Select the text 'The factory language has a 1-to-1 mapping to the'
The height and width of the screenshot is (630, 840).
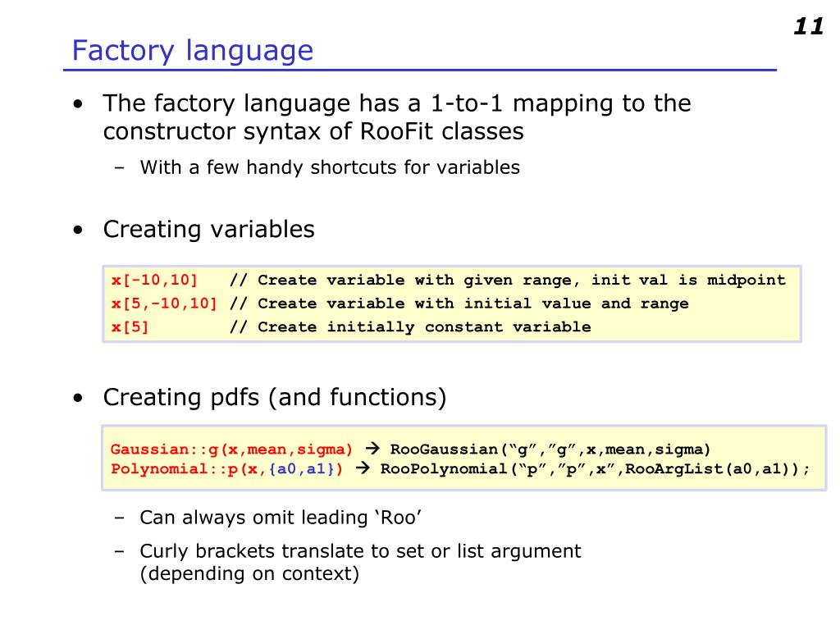[x=397, y=103]
